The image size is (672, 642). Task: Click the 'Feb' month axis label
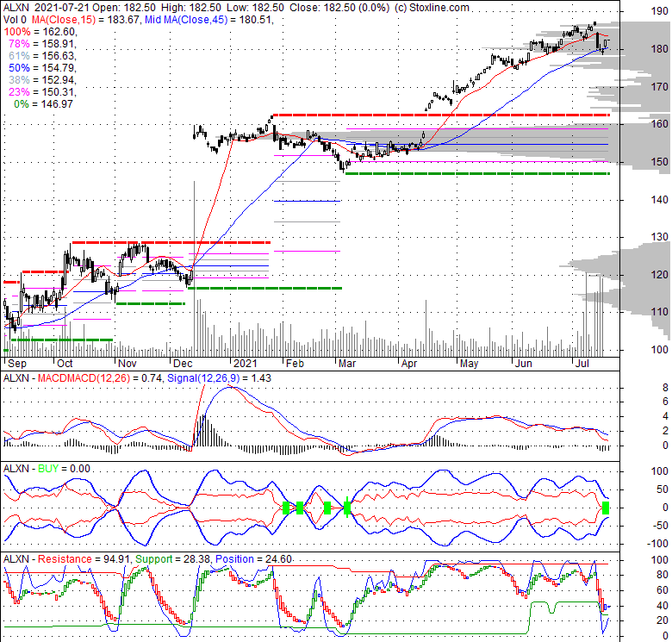295,364
